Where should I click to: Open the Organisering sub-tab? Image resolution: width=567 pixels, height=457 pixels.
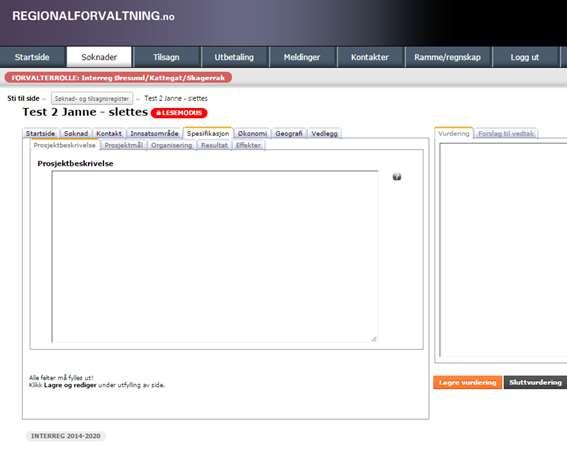[172, 145]
